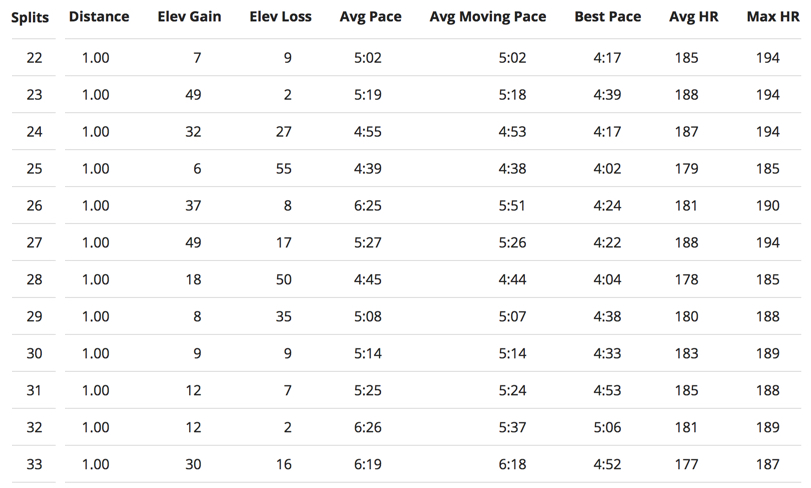Click Max HR value 190 for split 26
Image resolution: width=811 pixels, height=488 pixels.
tap(768, 206)
